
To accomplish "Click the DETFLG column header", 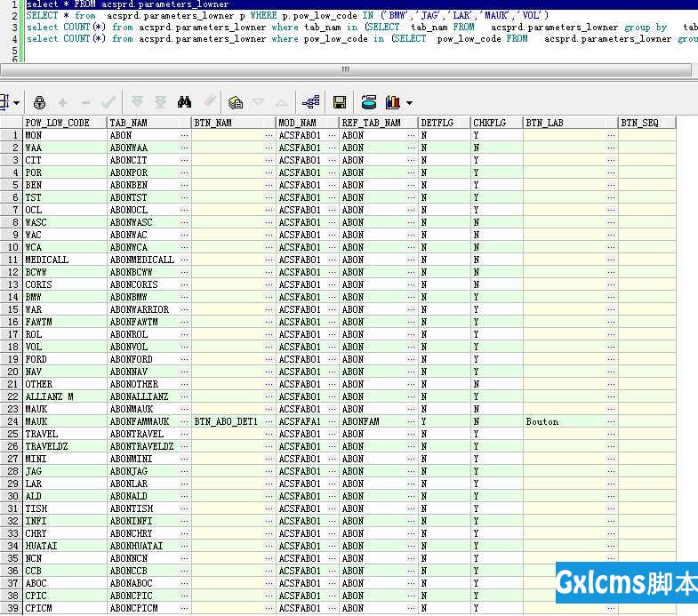I will click(445, 123).
